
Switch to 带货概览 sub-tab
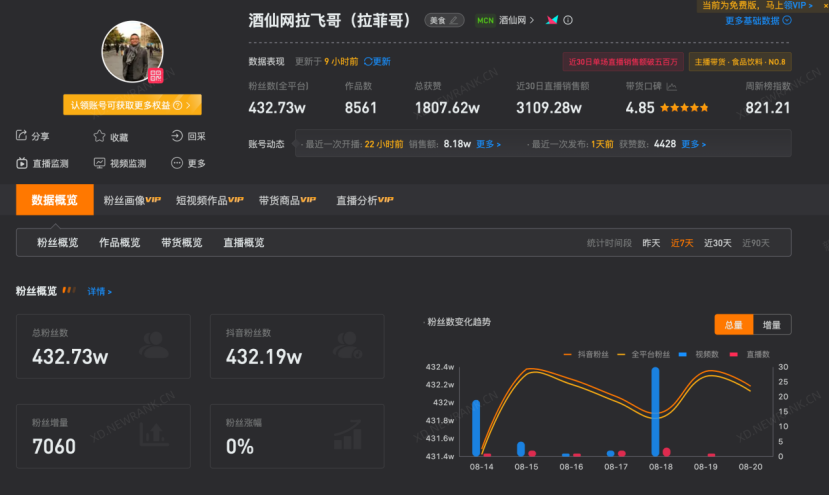pyautogui.click(x=182, y=243)
